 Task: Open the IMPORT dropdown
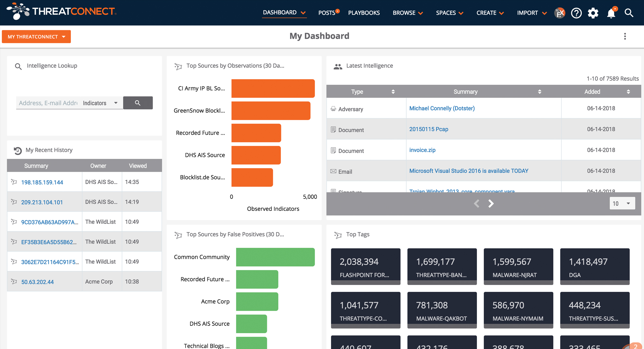pos(532,13)
